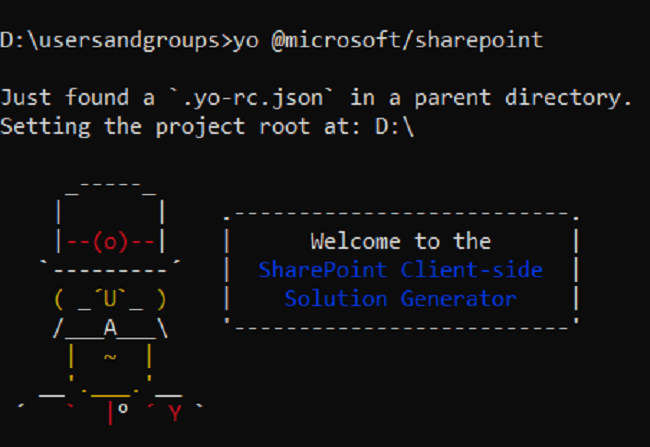Click the line 'Just found a `.yo-rc.json` in a parent directory.'
Viewport: 650px width, 447px height.
316,98
